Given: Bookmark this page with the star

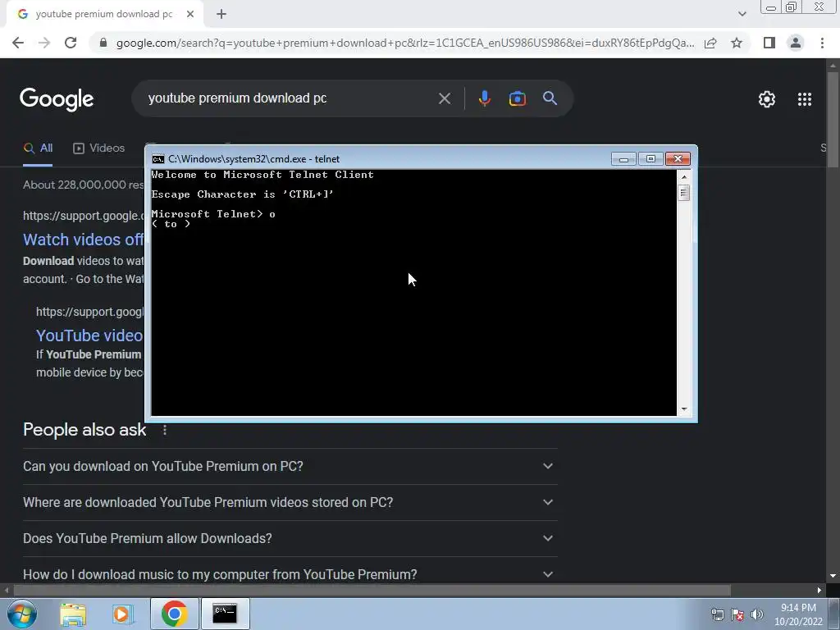Looking at the screenshot, I should (x=737, y=43).
